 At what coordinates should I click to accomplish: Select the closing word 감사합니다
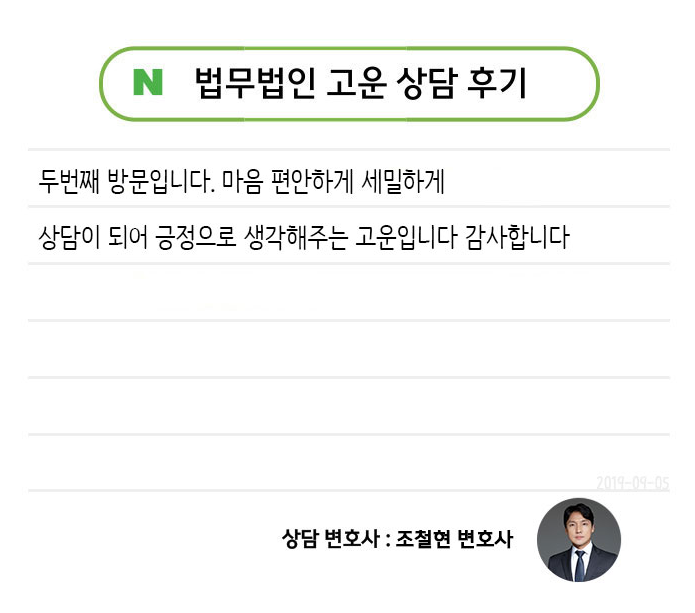[518, 239]
